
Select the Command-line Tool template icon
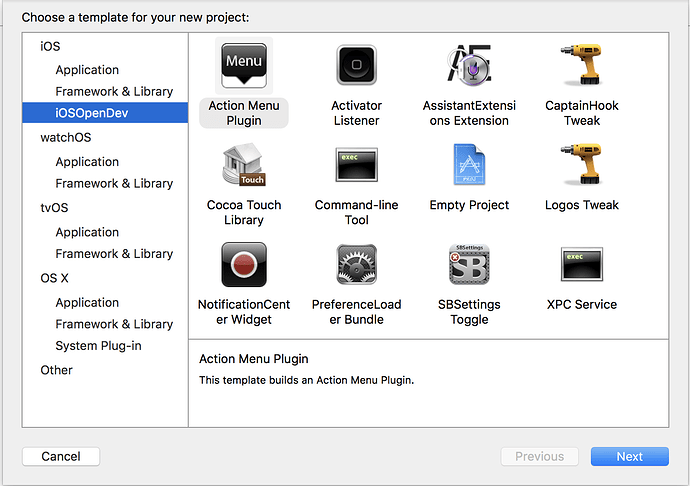tap(356, 165)
